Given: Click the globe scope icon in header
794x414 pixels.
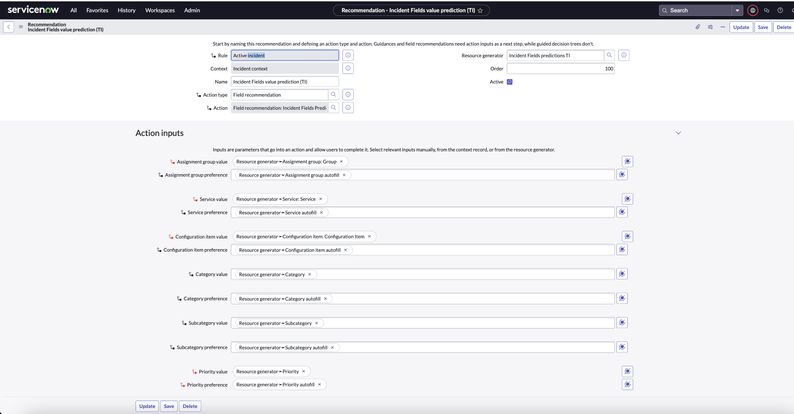Looking at the screenshot, I should [x=753, y=10].
